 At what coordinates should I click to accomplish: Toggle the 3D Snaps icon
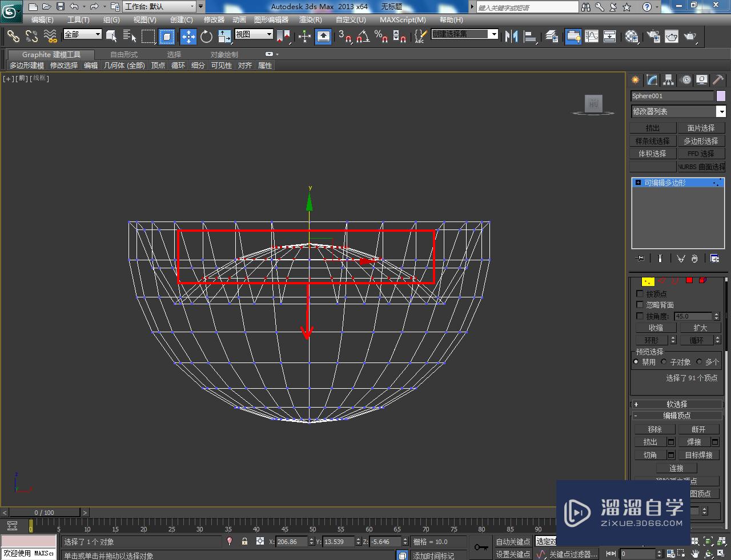coord(344,37)
